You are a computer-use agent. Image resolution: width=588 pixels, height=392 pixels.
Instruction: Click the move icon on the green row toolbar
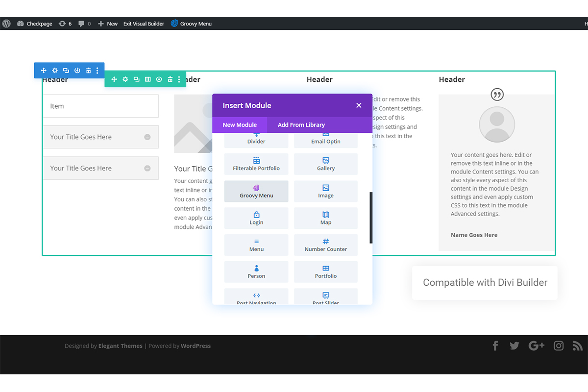pos(114,79)
